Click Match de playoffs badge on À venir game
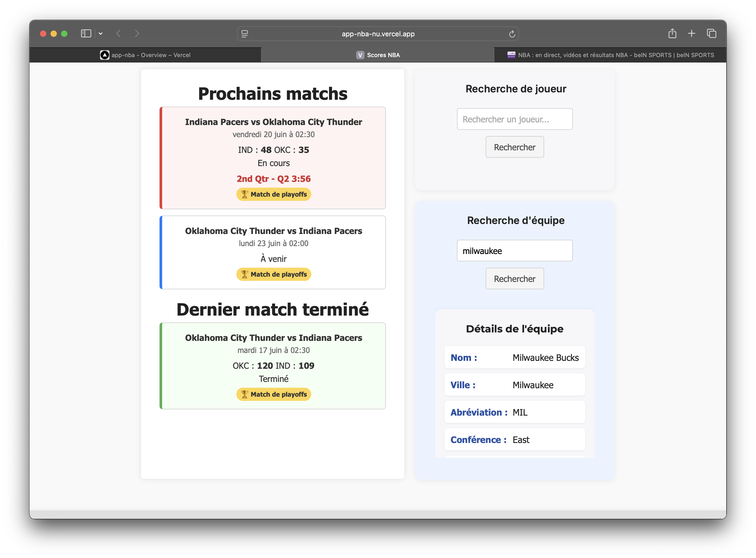Viewport: 756px width, 558px height. click(273, 274)
